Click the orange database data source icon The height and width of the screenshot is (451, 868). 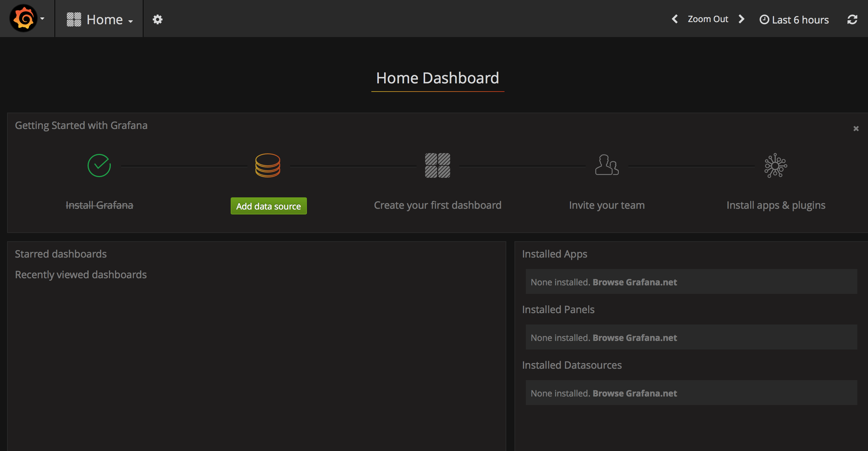268,165
